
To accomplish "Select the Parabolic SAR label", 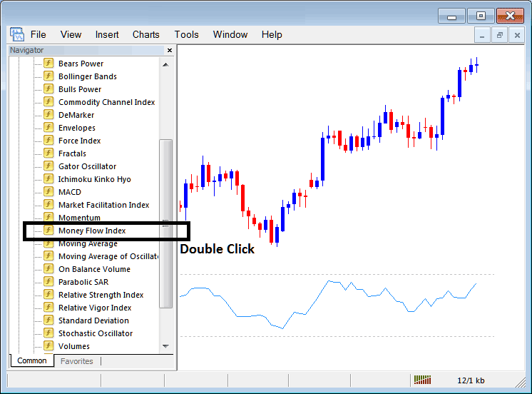I will pyautogui.click(x=83, y=282).
